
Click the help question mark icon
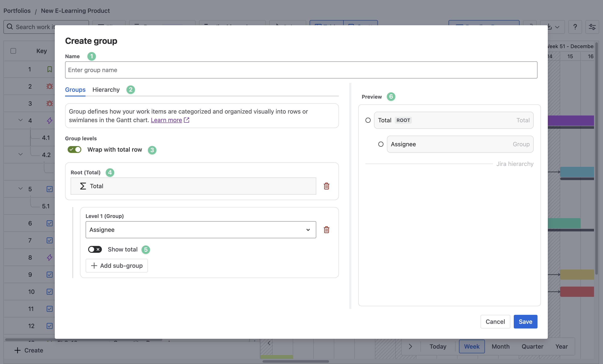pos(575,27)
